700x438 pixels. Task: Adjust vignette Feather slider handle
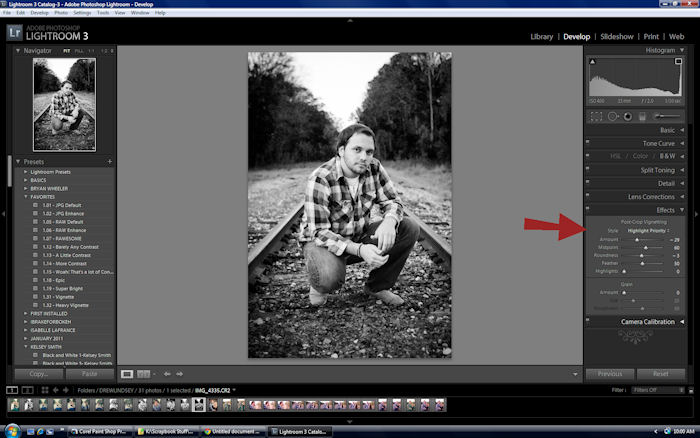click(x=642, y=263)
